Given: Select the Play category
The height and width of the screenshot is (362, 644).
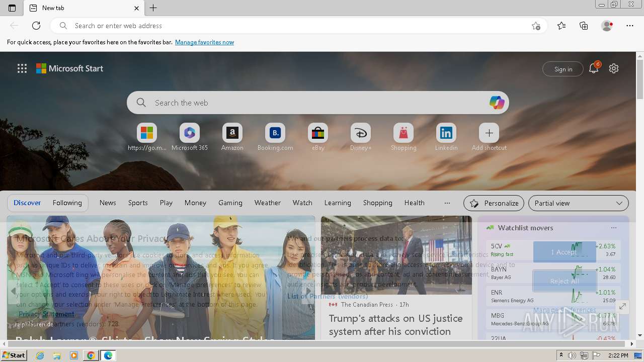Looking at the screenshot, I should pos(166,203).
